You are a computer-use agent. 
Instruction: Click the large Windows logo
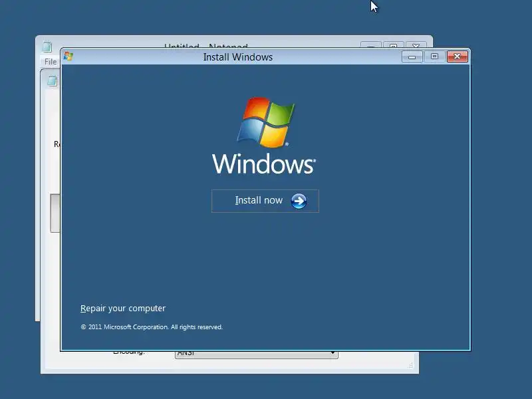coord(266,122)
